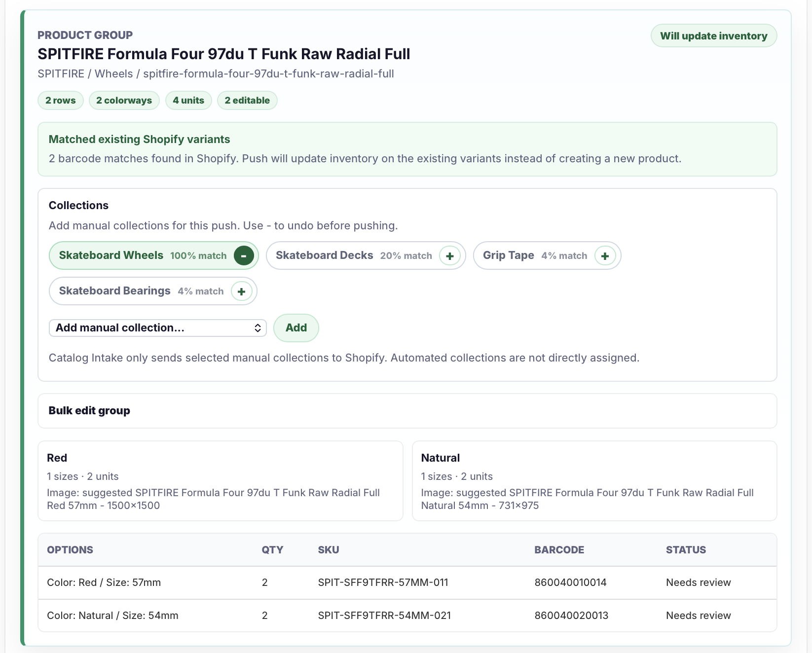Click the Will update inventory badge

pyautogui.click(x=714, y=36)
